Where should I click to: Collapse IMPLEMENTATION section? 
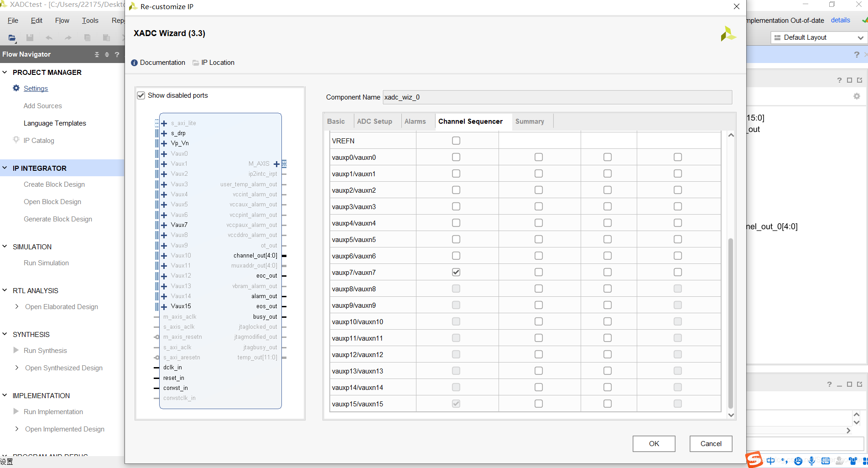pos(5,395)
